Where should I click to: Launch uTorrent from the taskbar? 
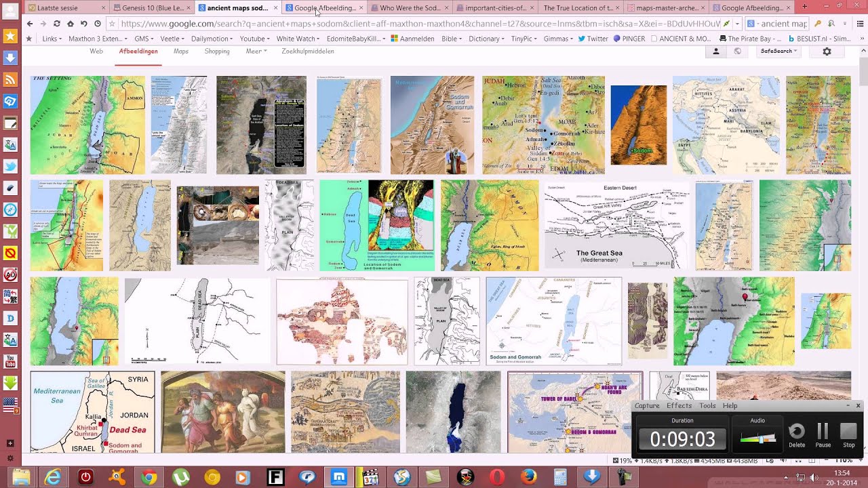[x=180, y=477]
